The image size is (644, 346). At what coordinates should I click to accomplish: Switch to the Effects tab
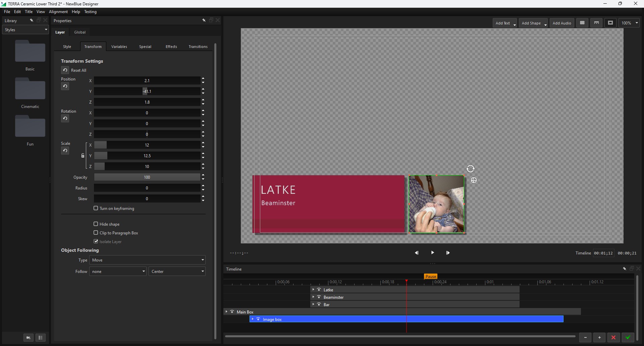pos(171,47)
